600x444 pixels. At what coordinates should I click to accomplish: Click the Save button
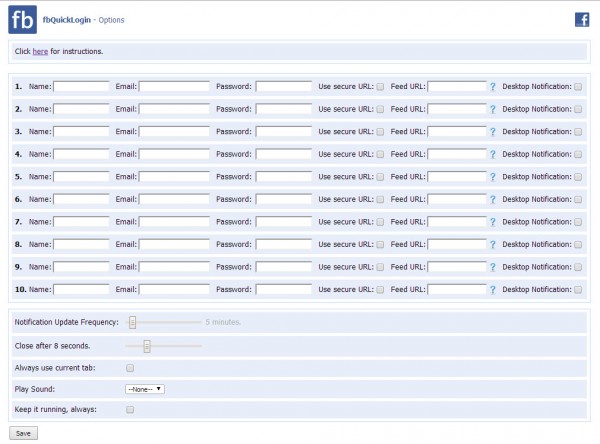pyautogui.click(x=23, y=433)
